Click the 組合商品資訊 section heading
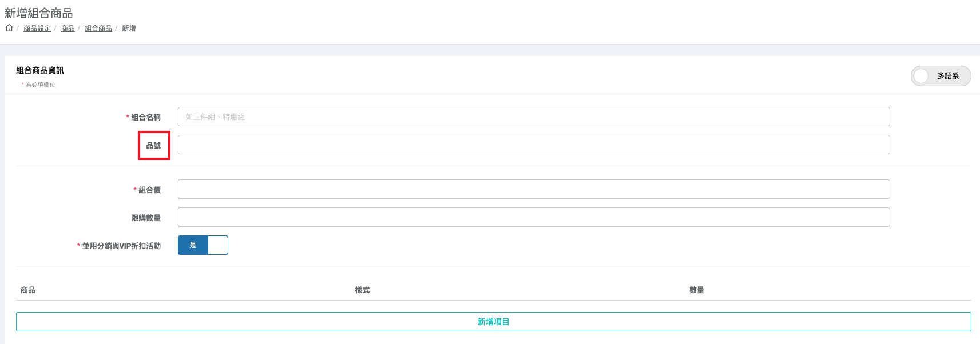 click(40, 70)
